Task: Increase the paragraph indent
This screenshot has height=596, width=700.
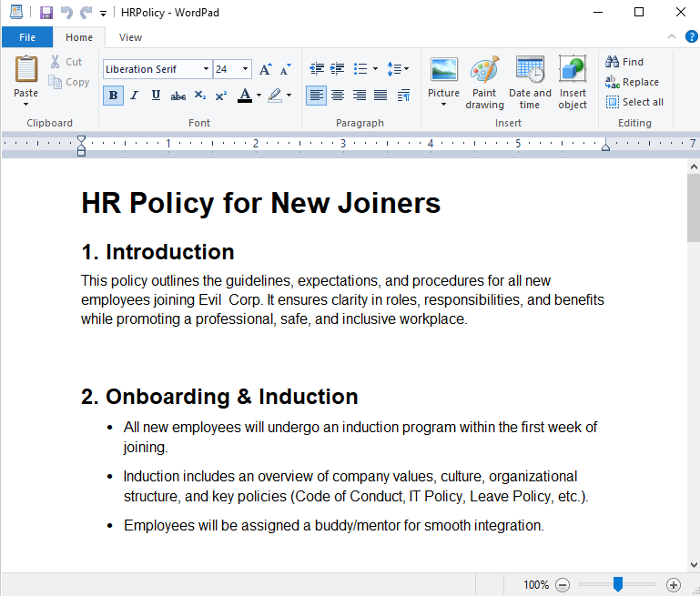Action: pos(337,69)
